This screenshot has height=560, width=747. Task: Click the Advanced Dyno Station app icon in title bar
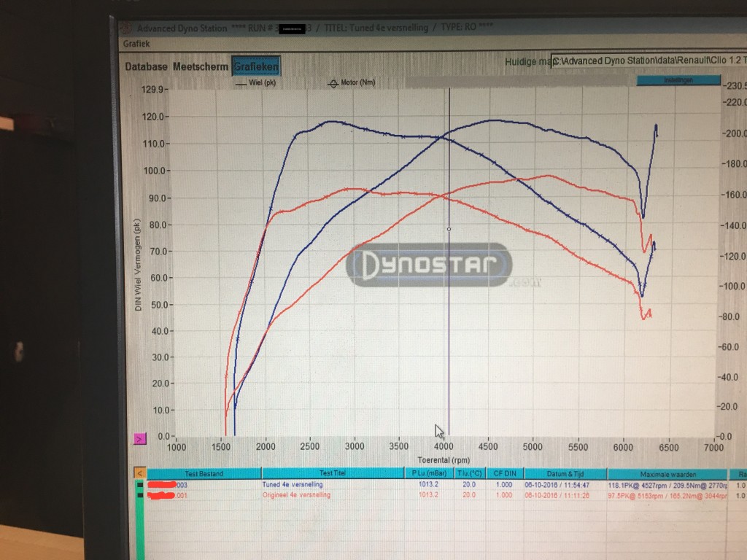[x=125, y=28]
